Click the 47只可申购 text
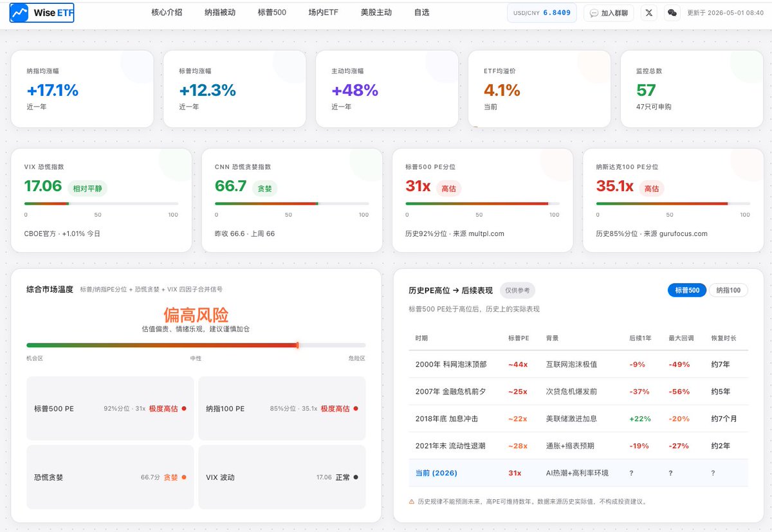The height and width of the screenshot is (532, 772). coord(654,107)
